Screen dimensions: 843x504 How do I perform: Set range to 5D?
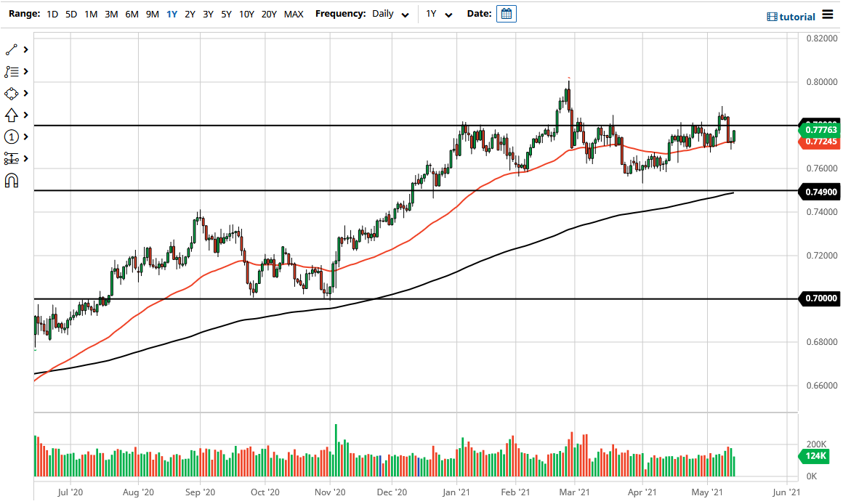pyautogui.click(x=71, y=14)
